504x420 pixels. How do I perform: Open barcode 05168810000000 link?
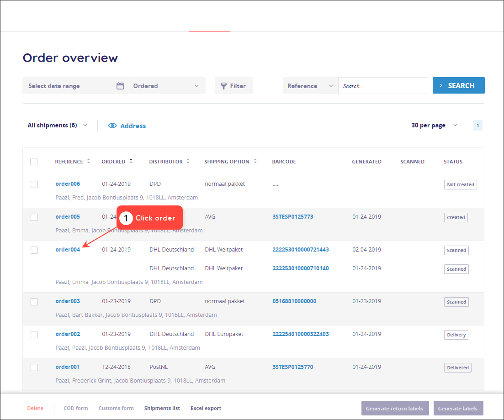294,301
